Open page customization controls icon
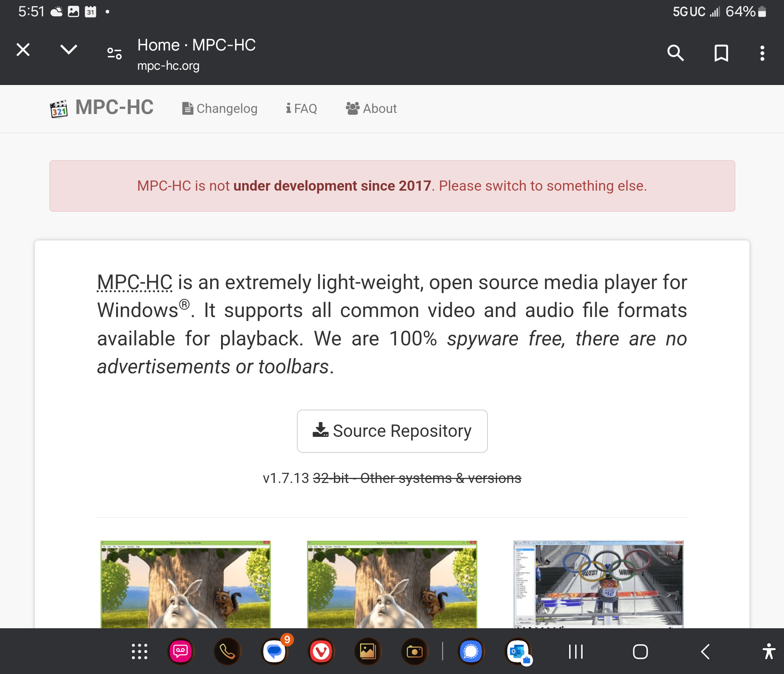The width and height of the screenshot is (784, 674). click(x=114, y=53)
